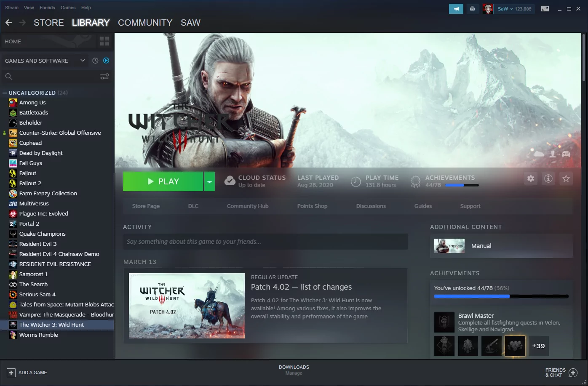
Task: Open the Points Shop link
Action: 312,206
